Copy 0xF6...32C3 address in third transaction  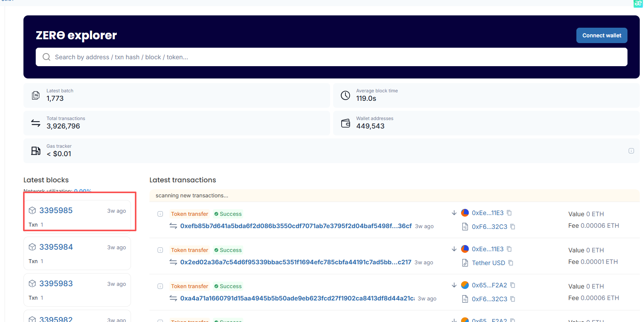[513, 299]
